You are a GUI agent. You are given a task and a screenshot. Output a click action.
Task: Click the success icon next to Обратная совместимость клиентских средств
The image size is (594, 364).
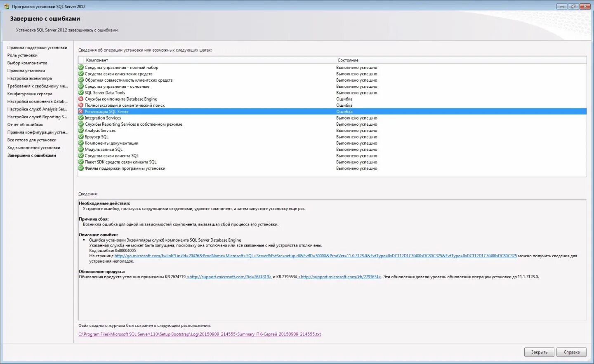click(81, 80)
